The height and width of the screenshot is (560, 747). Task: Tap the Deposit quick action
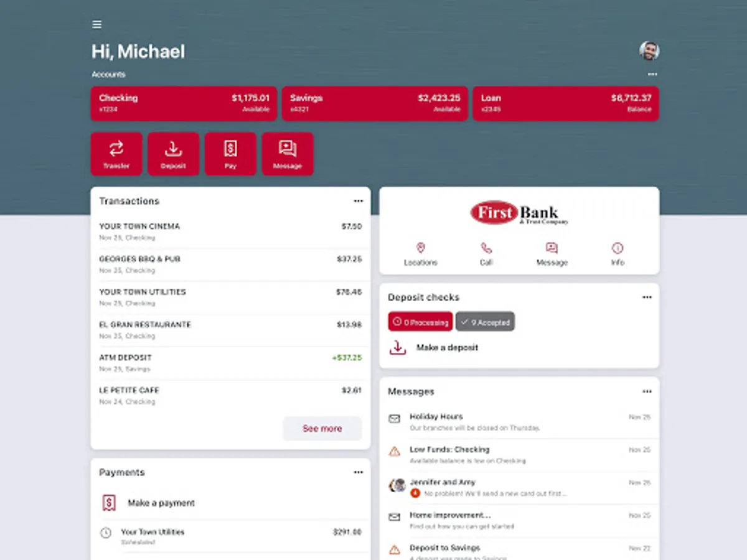click(174, 154)
